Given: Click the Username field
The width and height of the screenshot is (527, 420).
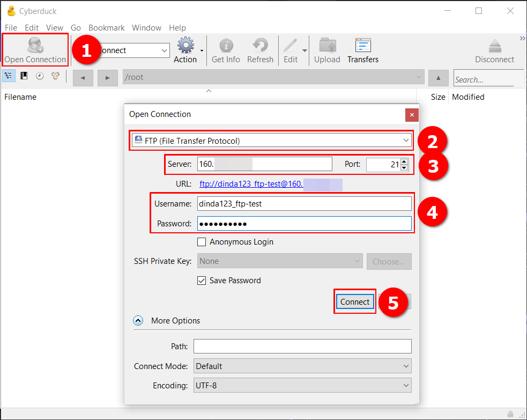Looking at the screenshot, I should 304,204.
